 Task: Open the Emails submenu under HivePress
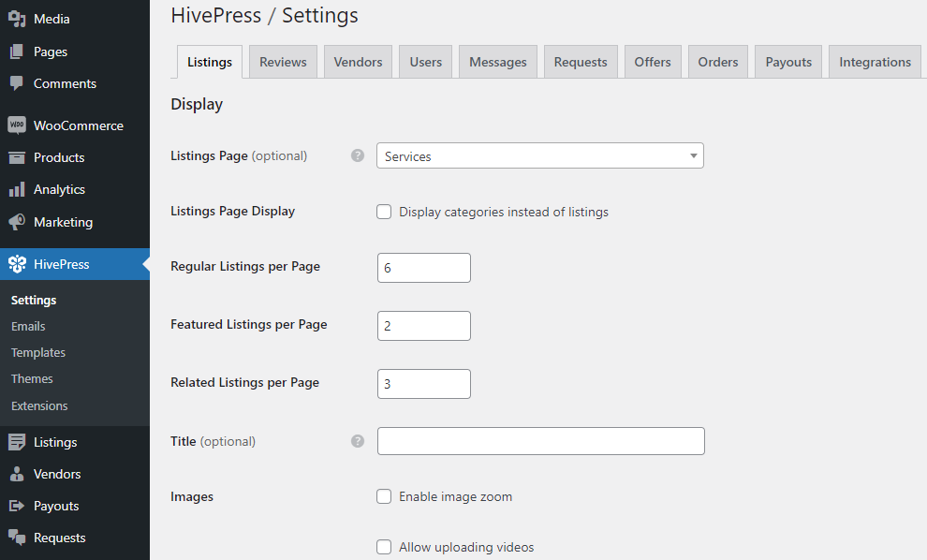[28, 326]
